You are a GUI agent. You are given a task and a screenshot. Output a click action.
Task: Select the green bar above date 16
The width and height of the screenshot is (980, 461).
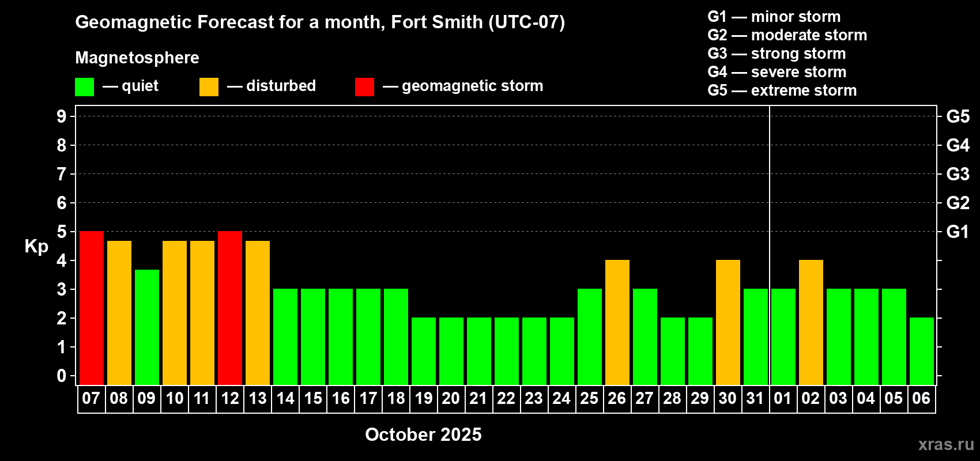coord(341,337)
